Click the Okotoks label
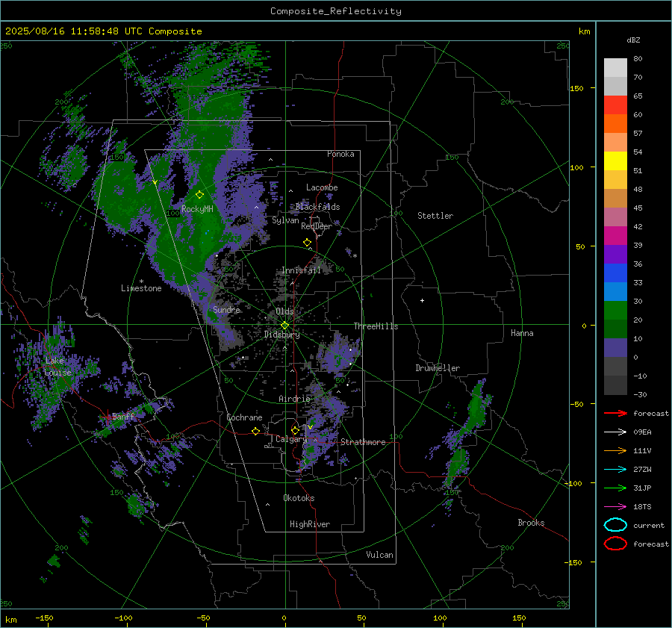Image resolution: width=672 pixels, height=628 pixels. (299, 498)
